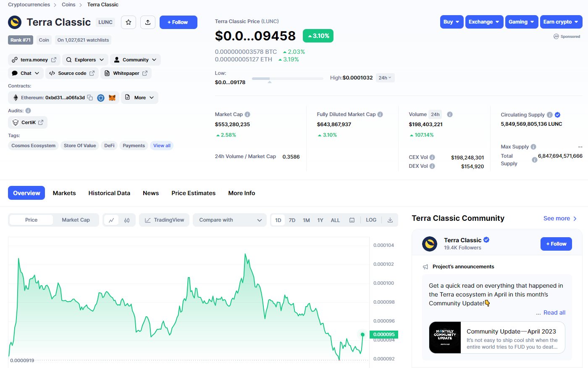This screenshot has width=588, height=368.
Task: Open the Community Update April 2023 card thumbnail
Action: point(445,338)
